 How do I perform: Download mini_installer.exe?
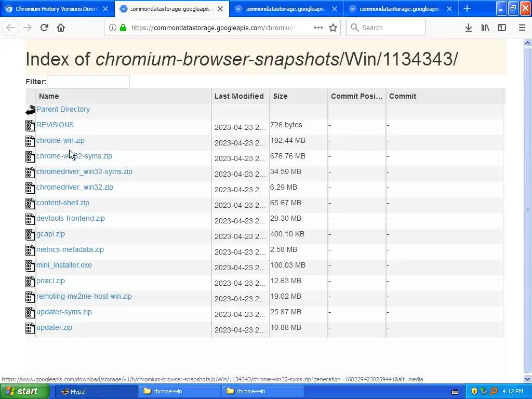[x=64, y=265]
